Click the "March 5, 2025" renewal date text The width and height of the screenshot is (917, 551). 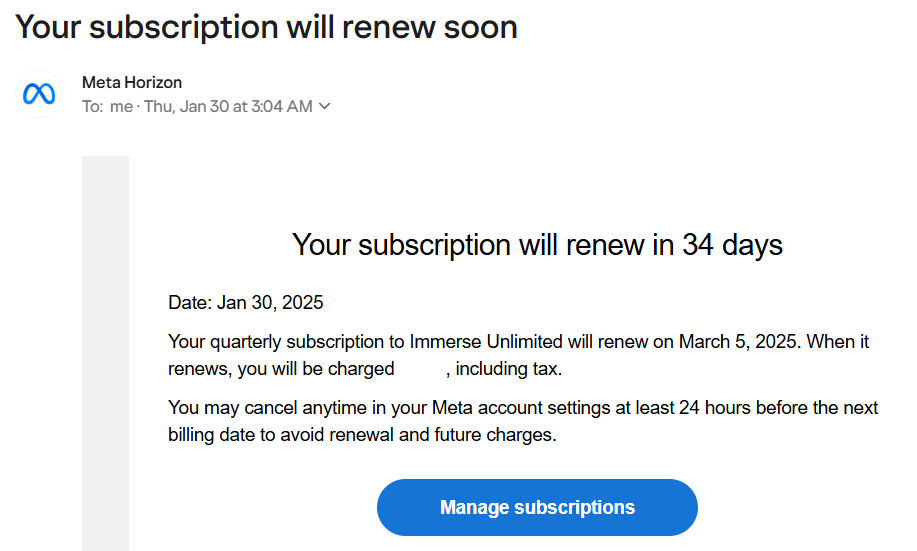[x=738, y=342]
